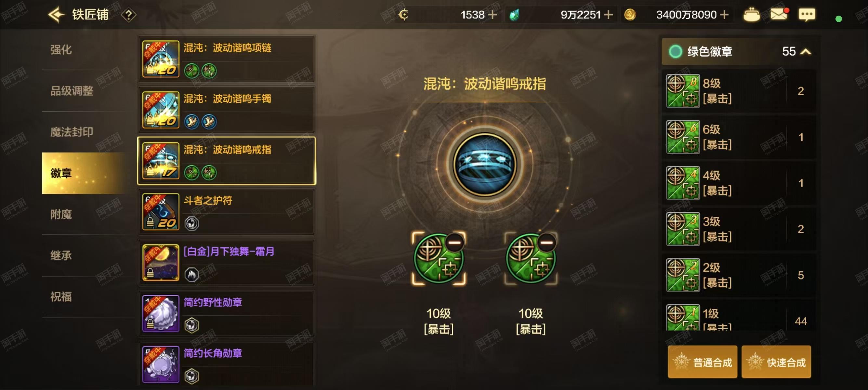Collapse the 绿色徽章 category dropdown
The width and height of the screenshot is (868, 390).
[805, 52]
